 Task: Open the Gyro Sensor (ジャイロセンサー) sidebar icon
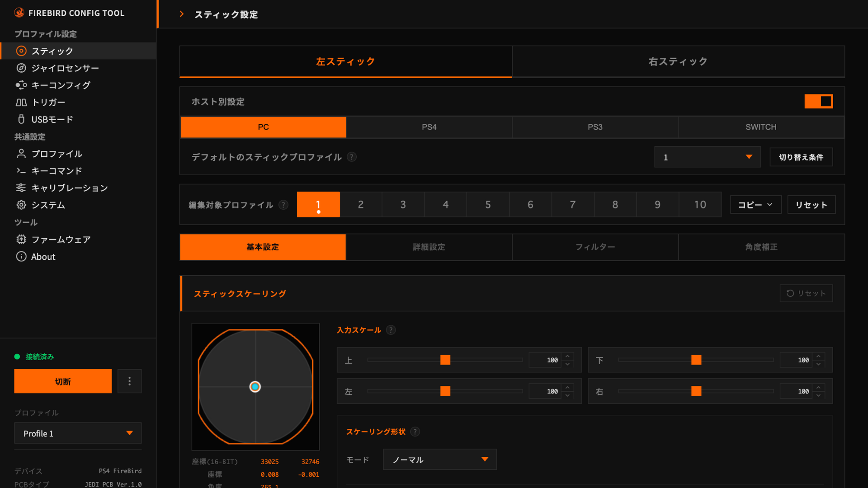pos(21,68)
